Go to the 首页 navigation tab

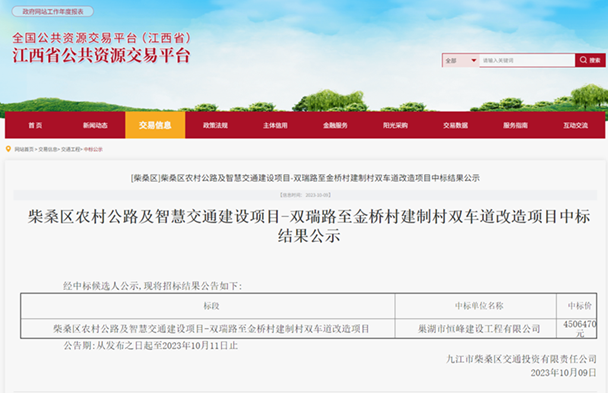point(35,125)
